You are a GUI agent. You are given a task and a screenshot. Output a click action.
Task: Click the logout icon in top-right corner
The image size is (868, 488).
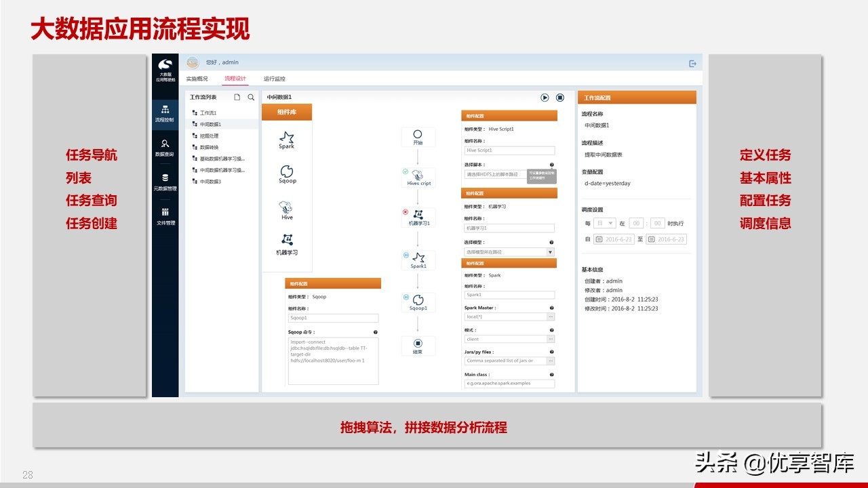coord(692,63)
